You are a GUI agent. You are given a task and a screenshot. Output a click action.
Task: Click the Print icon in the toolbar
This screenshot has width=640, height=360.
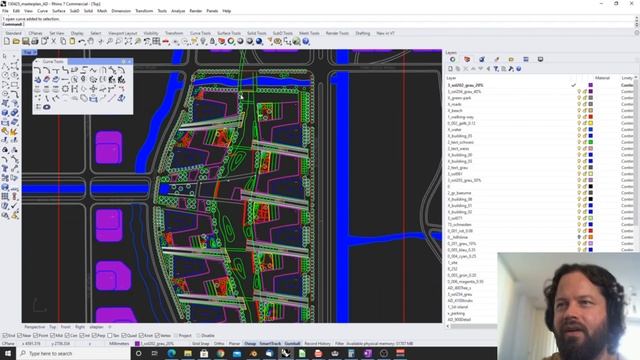click(35, 41)
